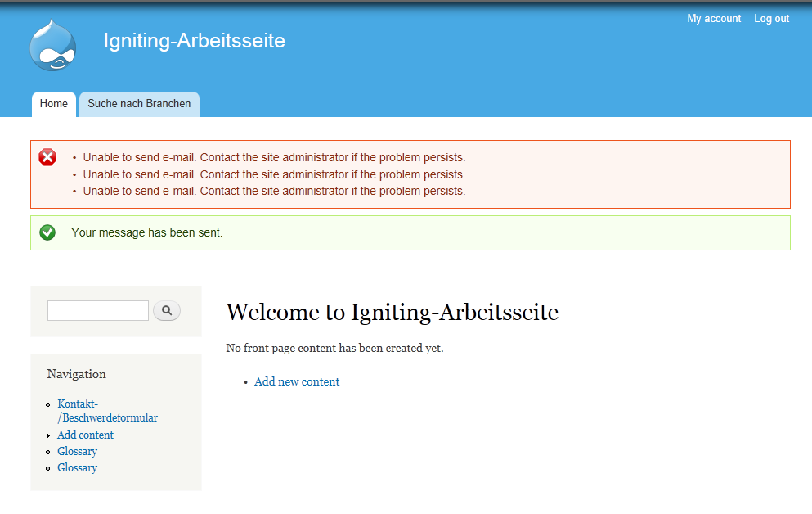
Task: Open the second Glossary navigation link
Action: point(77,468)
